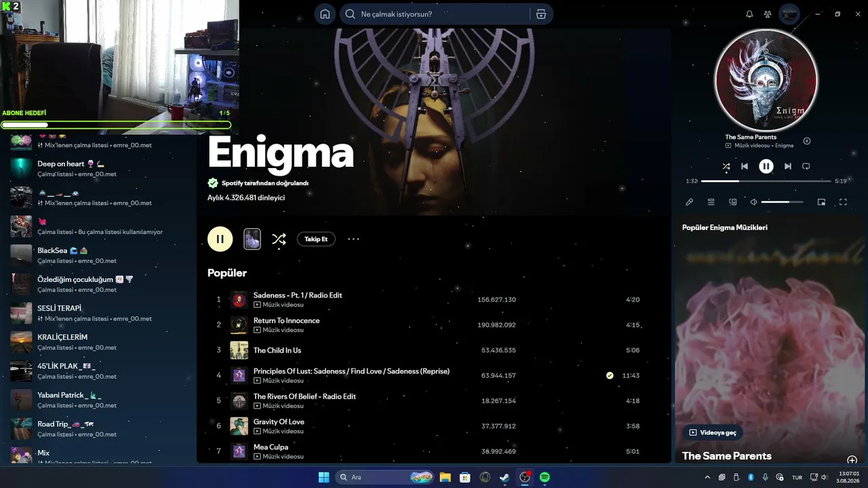
Task: Click the microphone tray icon
Action: (765, 477)
